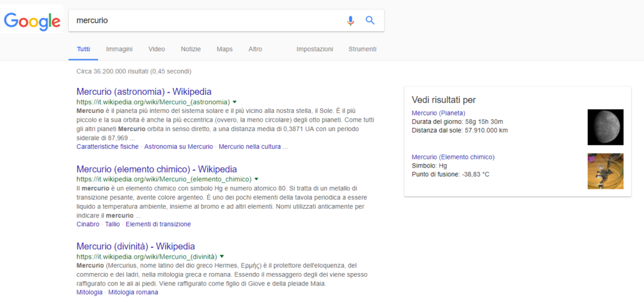Open Impostazioni menu
This screenshot has height=303, width=644.
point(314,49)
